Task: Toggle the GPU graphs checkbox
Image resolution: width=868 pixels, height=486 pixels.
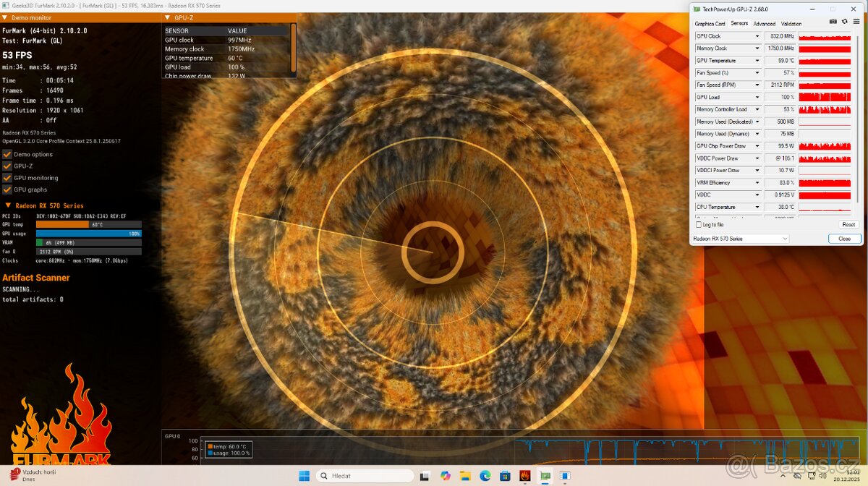Action: coord(7,189)
